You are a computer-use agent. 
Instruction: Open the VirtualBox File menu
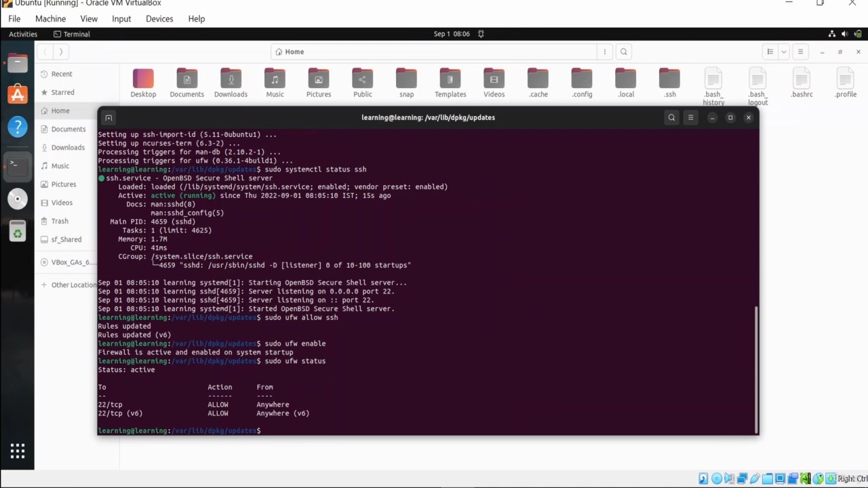pos(14,19)
